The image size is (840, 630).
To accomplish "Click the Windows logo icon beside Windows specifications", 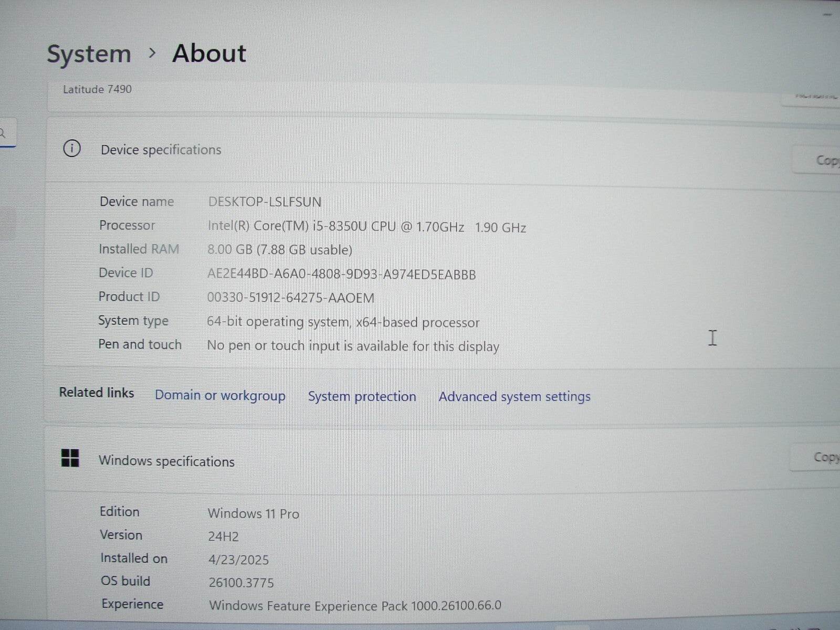I will point(71,458).
